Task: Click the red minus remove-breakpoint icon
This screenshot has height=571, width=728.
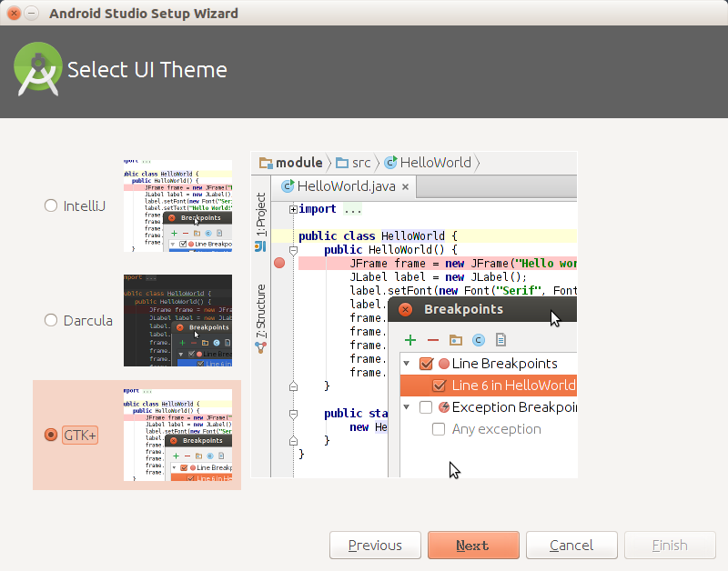Action: click(433, 340)
